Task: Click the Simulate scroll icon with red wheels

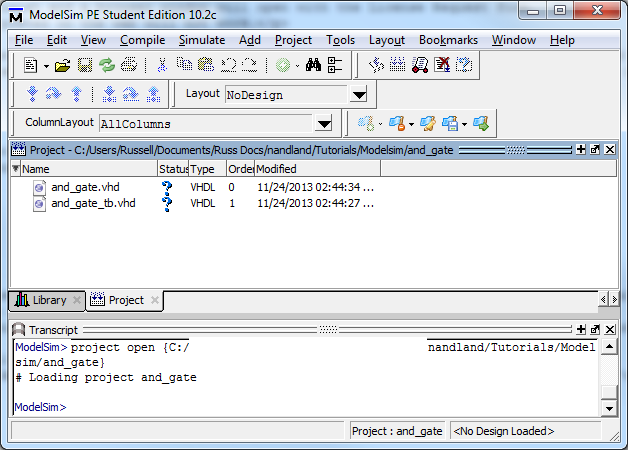Action: coord(420,65)
